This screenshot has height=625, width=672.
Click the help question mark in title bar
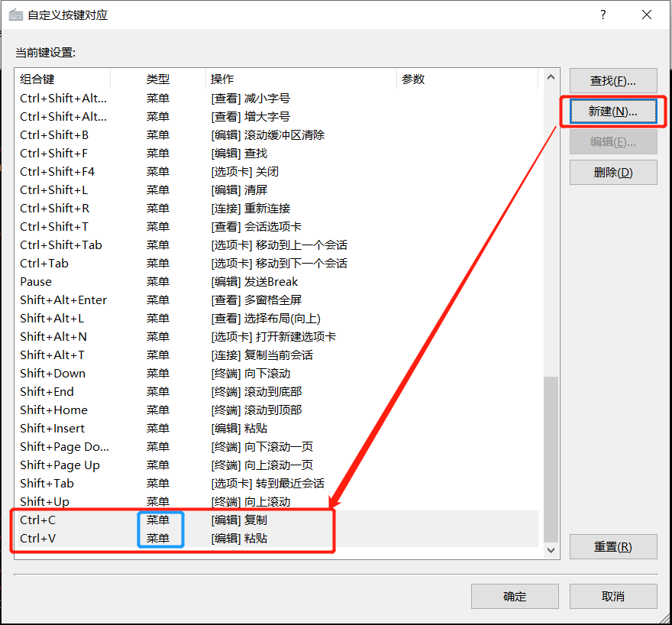pos(603,15)
